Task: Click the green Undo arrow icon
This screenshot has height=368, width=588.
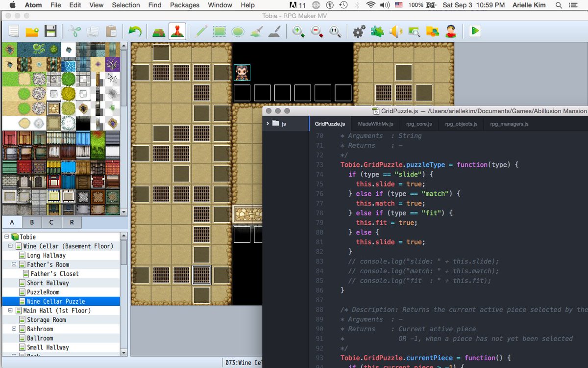Action: pyautogui.click(x=135, y=31)
